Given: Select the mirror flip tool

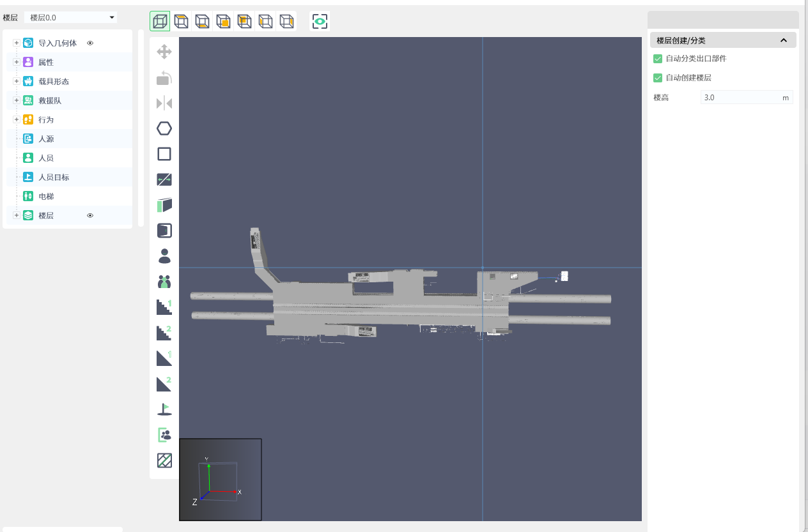Looking at the screenshot, I should click(164, 103).
